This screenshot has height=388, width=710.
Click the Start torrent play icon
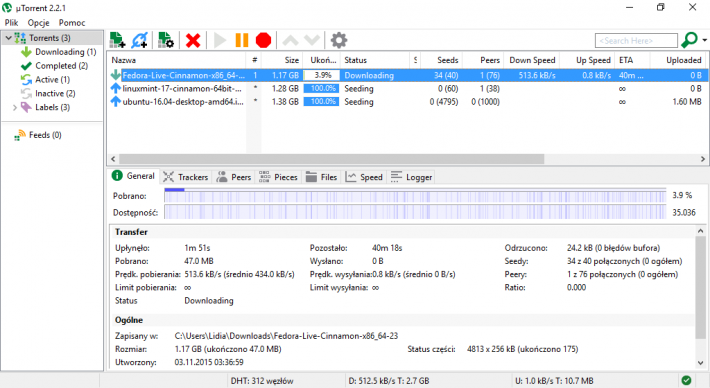(x=220, y=40)
